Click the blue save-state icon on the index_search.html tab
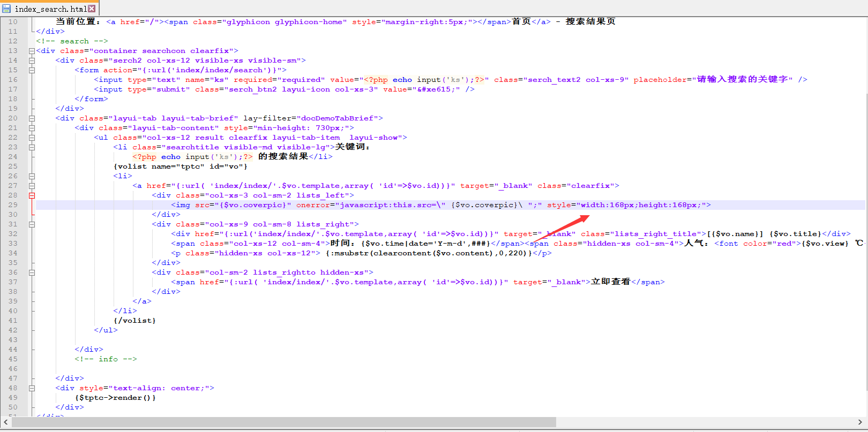 6,9
